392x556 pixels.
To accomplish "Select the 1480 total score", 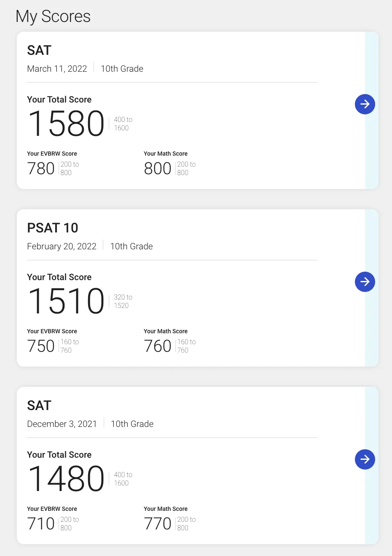I will (66, 479).
